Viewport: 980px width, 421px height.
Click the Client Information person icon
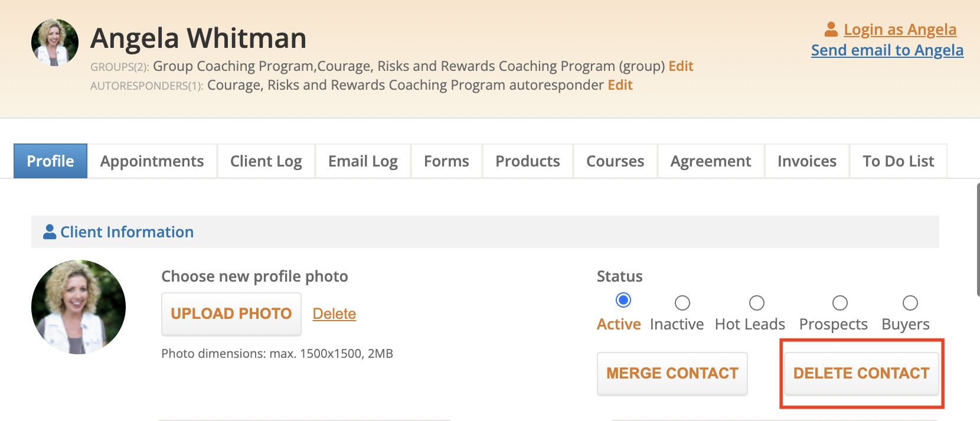(50, 232)
